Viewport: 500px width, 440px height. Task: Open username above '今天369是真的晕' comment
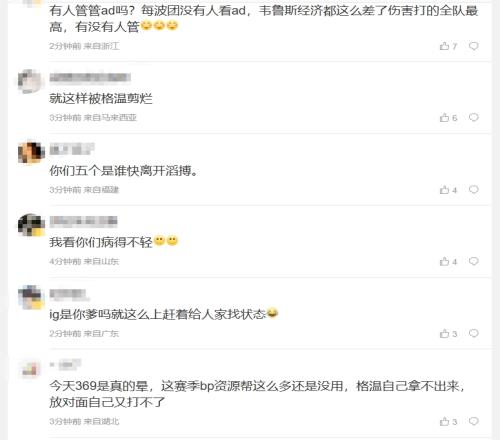coord(65,365)
